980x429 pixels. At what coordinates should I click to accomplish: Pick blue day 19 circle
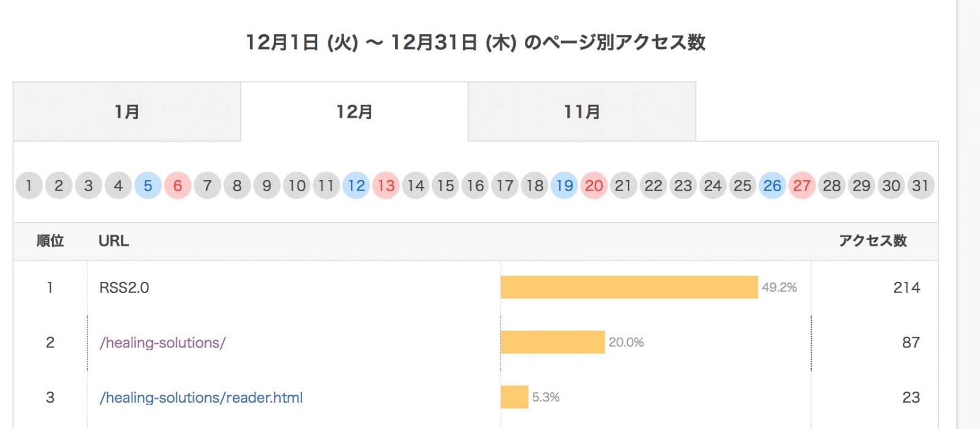click(x=564, y=185)
